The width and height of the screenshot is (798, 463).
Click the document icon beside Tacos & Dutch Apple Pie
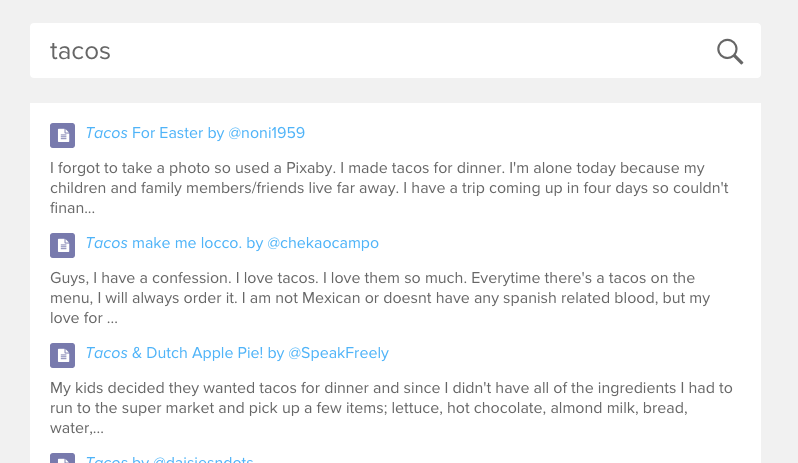pyautogui.click(x=62, y=355)
